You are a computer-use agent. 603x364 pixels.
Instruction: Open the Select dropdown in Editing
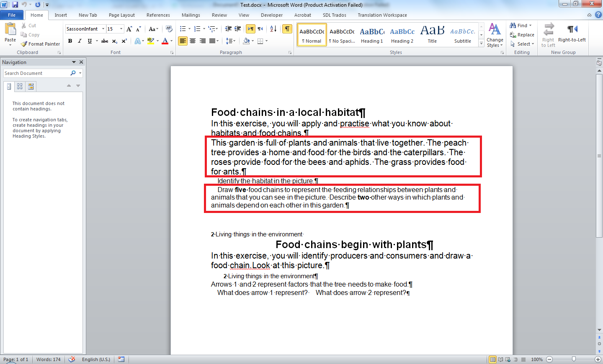(522, 44)
